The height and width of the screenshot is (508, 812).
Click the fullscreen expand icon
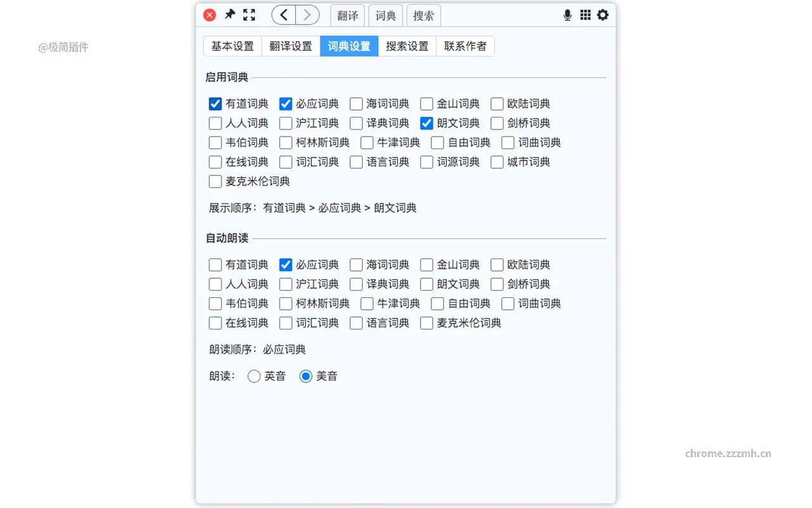[x=249, y=14]
